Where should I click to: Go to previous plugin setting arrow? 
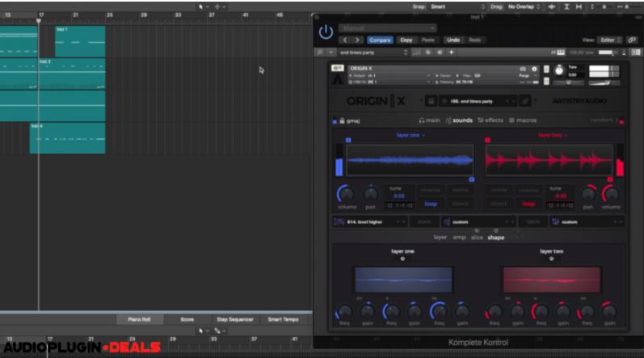345,40
